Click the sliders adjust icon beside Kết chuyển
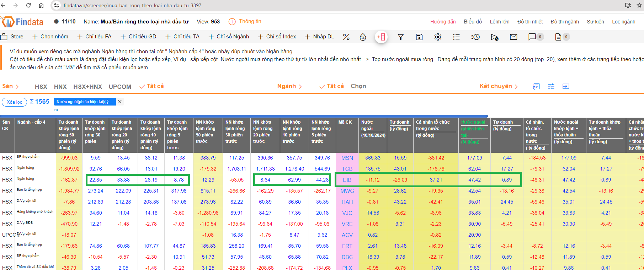The width and height of the screenshot is (644, 270). tap(551, 86)
